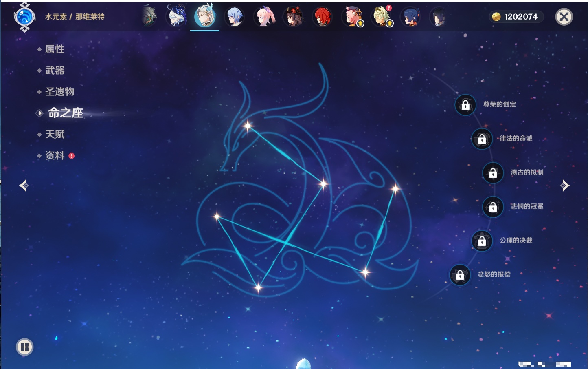
Task: Select the red-haired Diluc portrait
Action: coord(322,17)
